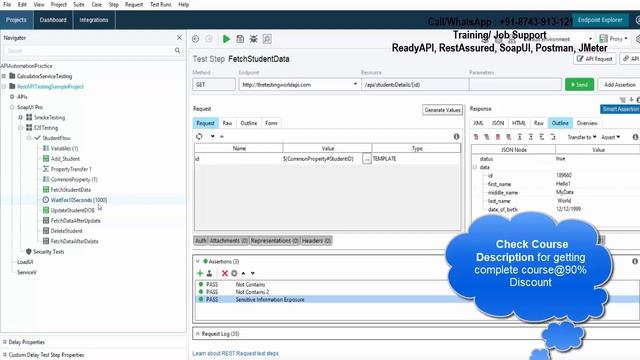Click the move assertion down arrow

[x=253, y=273]
